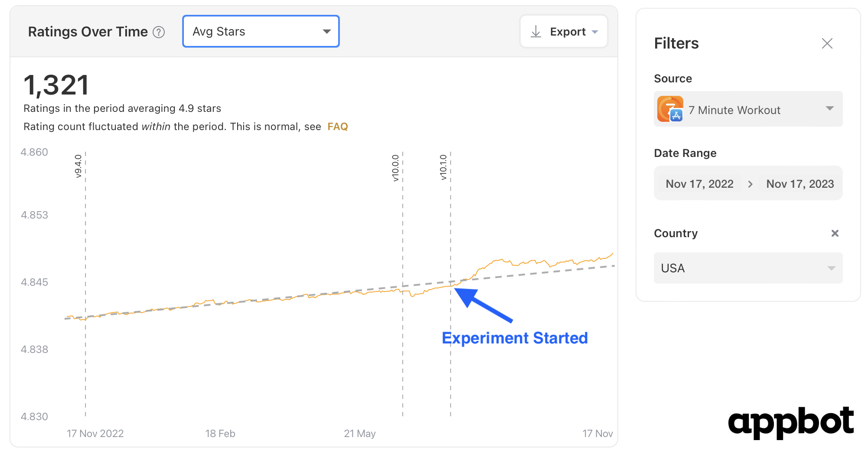This screenshot has height=457, width=868.
Task: Select the Nov 17, 2022 start date
Action: point(699,184)
